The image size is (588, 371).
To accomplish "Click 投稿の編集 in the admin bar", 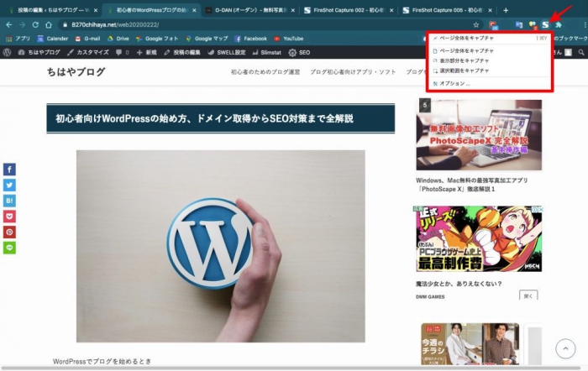I will click(x=182, y=53).
